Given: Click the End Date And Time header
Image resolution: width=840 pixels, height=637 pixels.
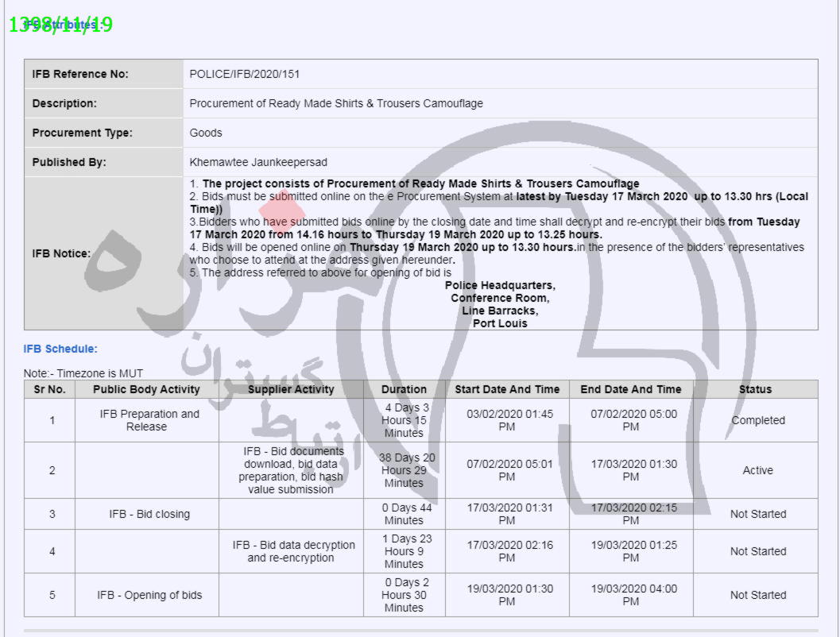Looking at the screenshot, I should (x=630, y=389).
